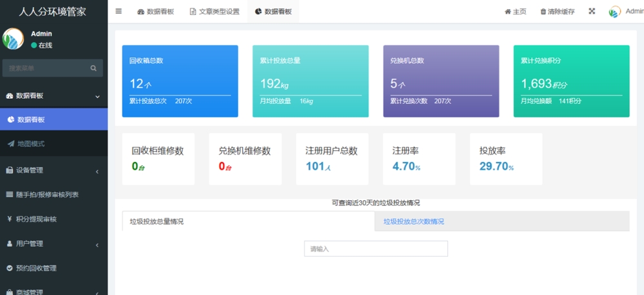Screen dimensions: 644x295
Task: Collapse the 数据看板 sidebar menu group
Action: 54,96
